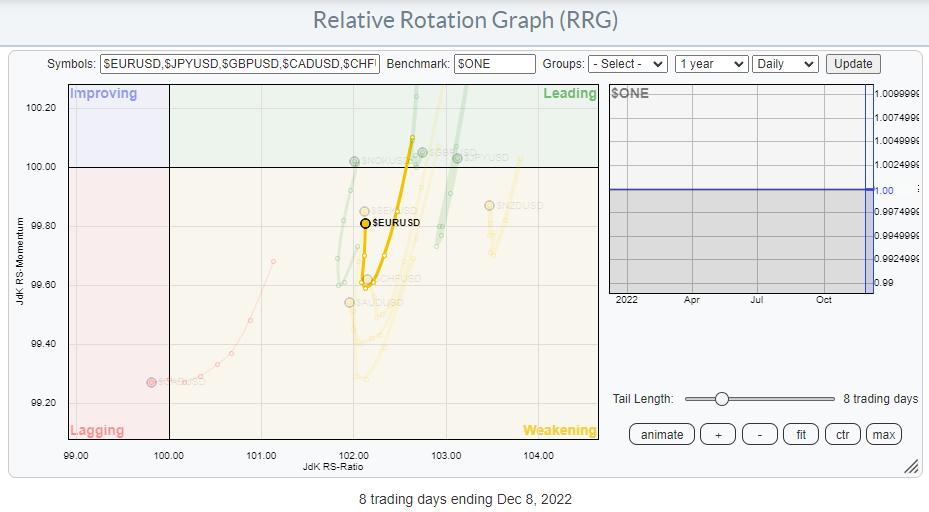The height and width of the screenshot is (512, 929).
Task: Select the $NZDUSD marker on the graph
Action: [489, 205]
